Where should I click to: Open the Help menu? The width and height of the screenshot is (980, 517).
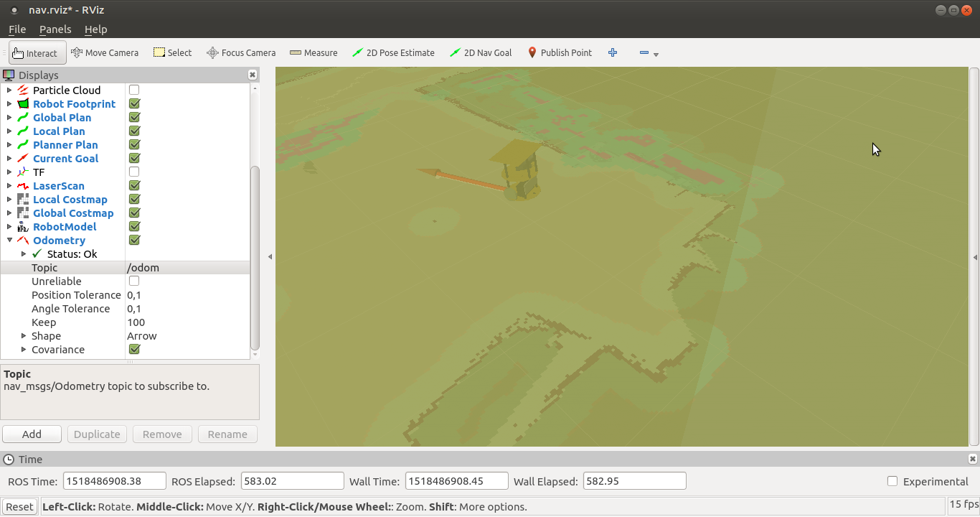click(95, 29)
